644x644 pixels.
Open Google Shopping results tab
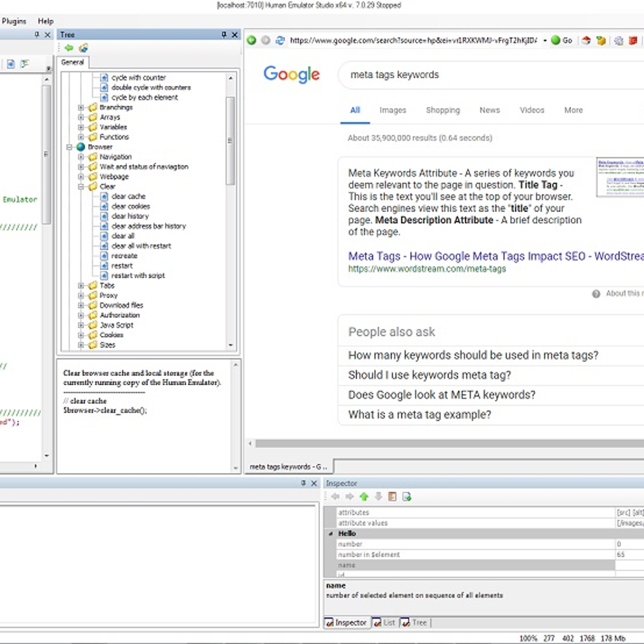(443, 110)
